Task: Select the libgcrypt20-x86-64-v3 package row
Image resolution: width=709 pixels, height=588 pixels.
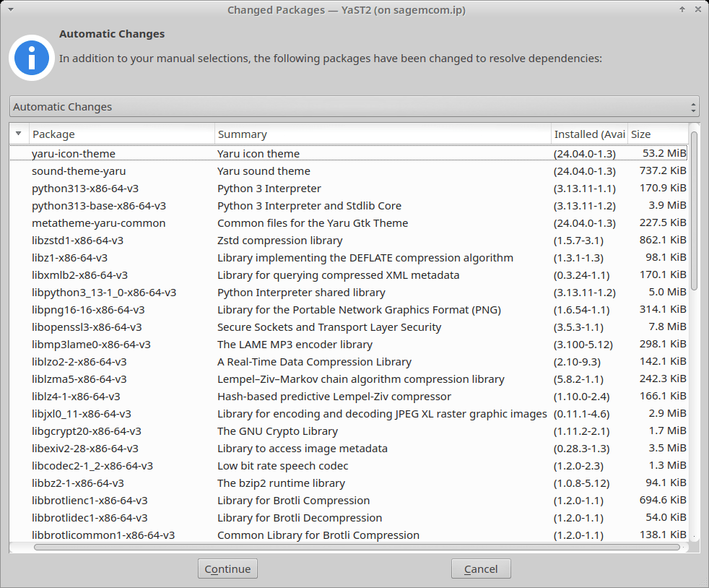Action: 86,431
